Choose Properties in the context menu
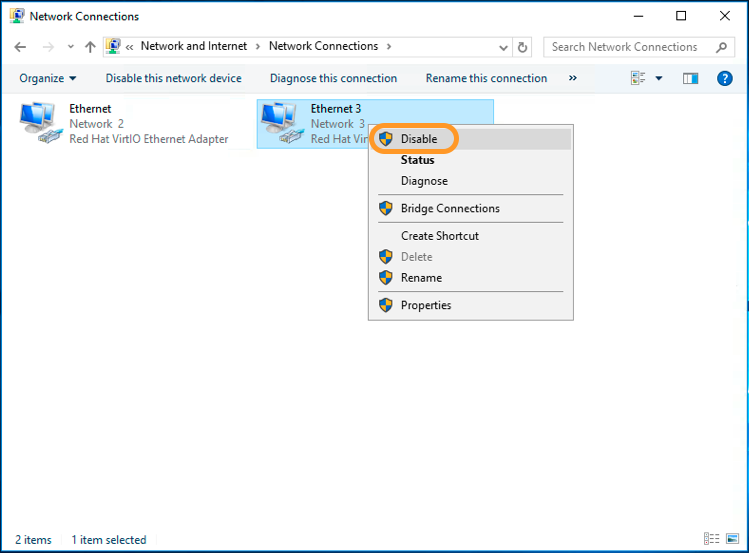 tap(426, 305)
